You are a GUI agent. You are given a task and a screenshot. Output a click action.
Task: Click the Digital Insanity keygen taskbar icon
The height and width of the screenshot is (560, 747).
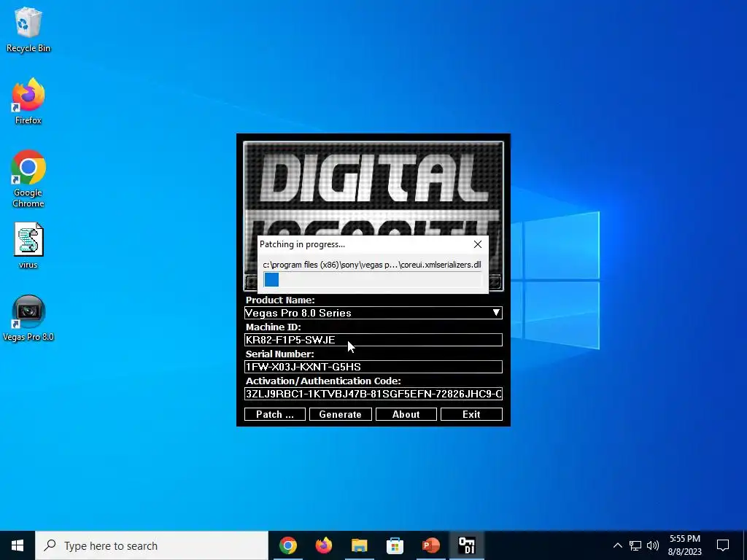467,545
